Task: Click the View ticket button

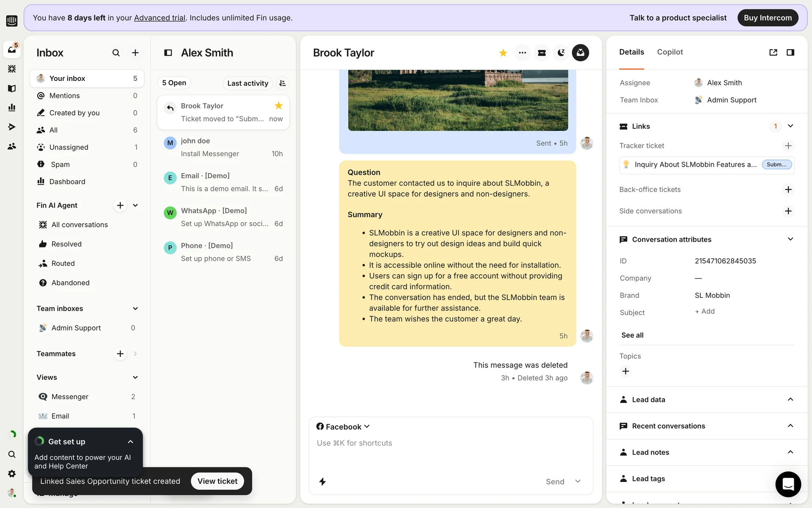Action: (217, 481)
